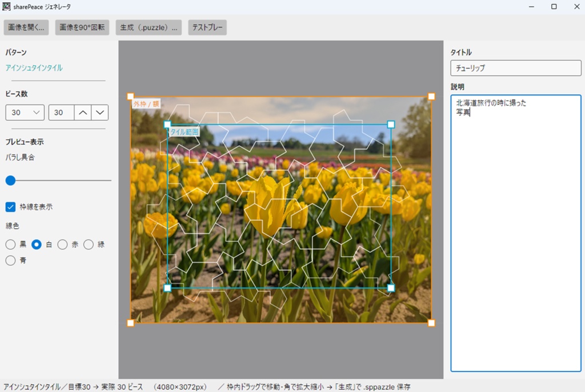
Task: Click the バラし具合 slider handle
Action: click(10, 181)
